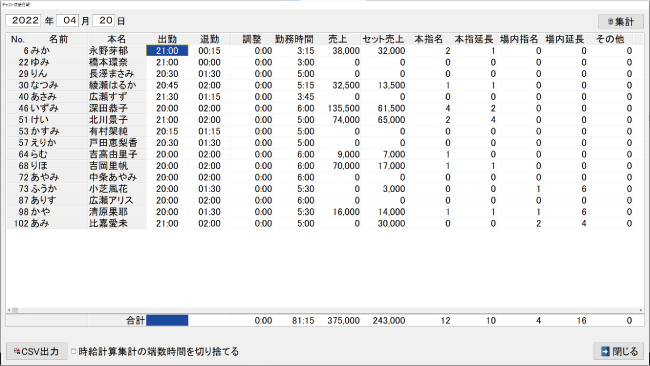Click real name 北川景子
The width and height of the screenshot is (650, 366).
(x=109, y=120)
